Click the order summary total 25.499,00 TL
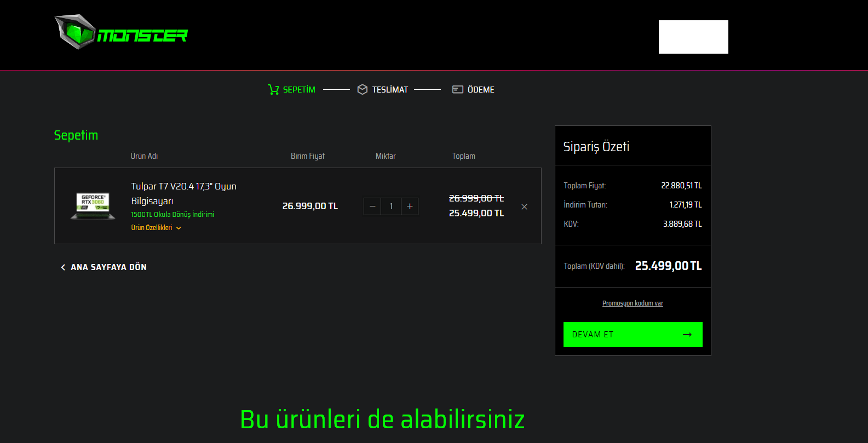 tap(668, 266)
